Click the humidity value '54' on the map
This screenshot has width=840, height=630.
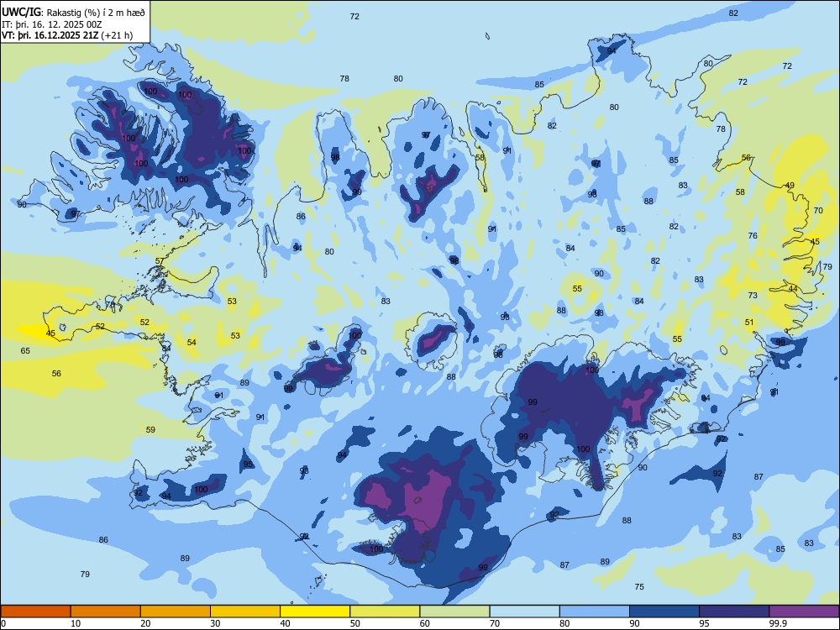(192, 343)
